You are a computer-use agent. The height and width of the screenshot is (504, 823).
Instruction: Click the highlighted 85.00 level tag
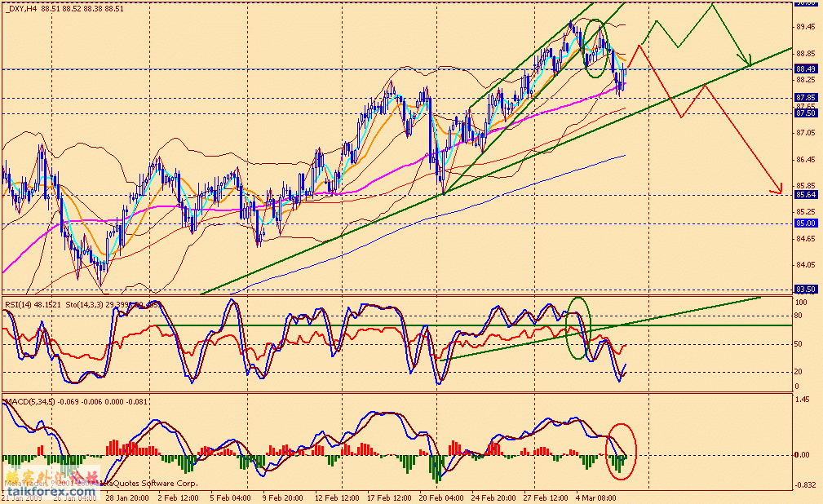point(806,223)
